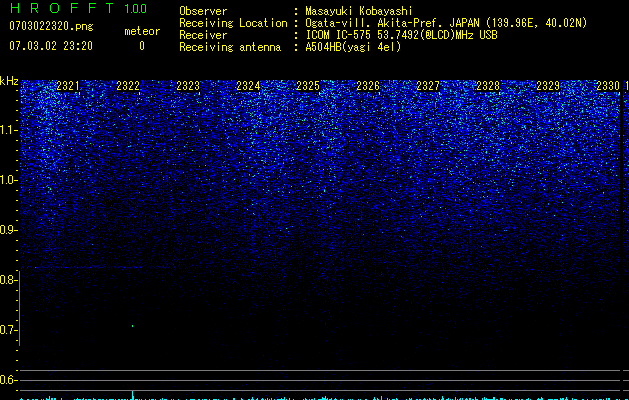Screen dimensions: 629x400
Task: Click the Receiving Location label
Action: (x=233, y=23)
